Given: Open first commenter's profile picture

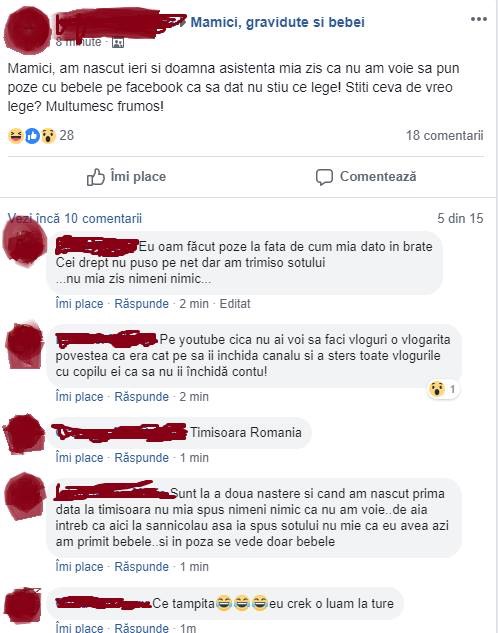Looking at the screenshot, I should [x=24, y=242].
